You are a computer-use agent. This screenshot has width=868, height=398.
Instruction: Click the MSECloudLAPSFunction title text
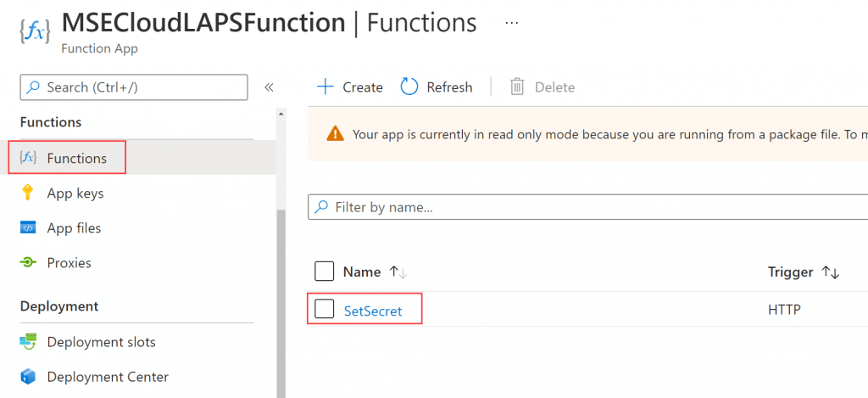203,23
